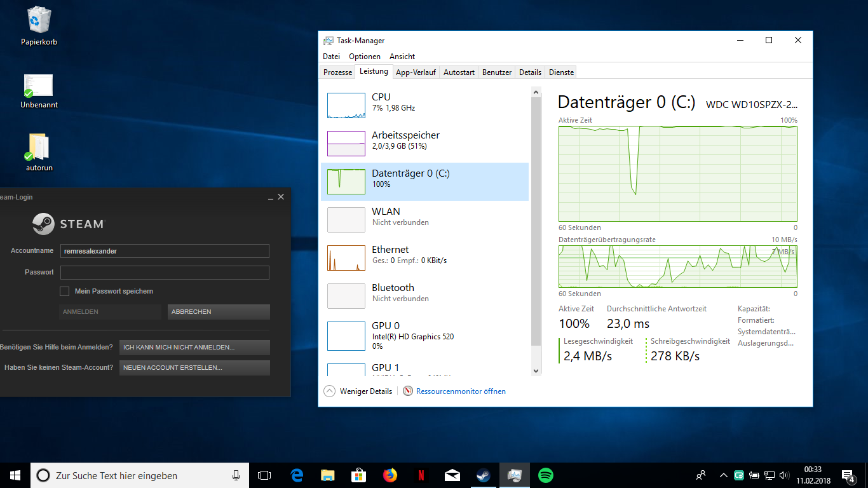Open the People icon in system tray
This screenshot has height=488, width=868.
(x=701, y=475)
